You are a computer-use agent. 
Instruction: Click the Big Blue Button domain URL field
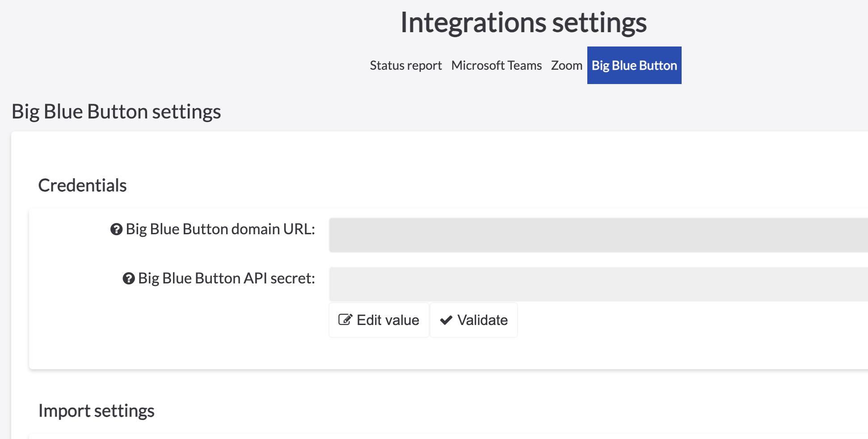(598, 235)
